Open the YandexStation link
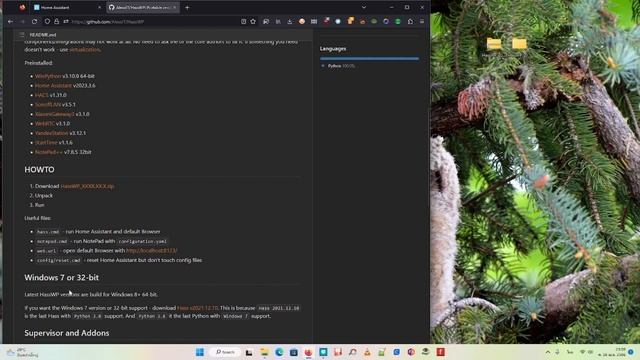Viewport: 640px width, 360px height. coord(51,133)
